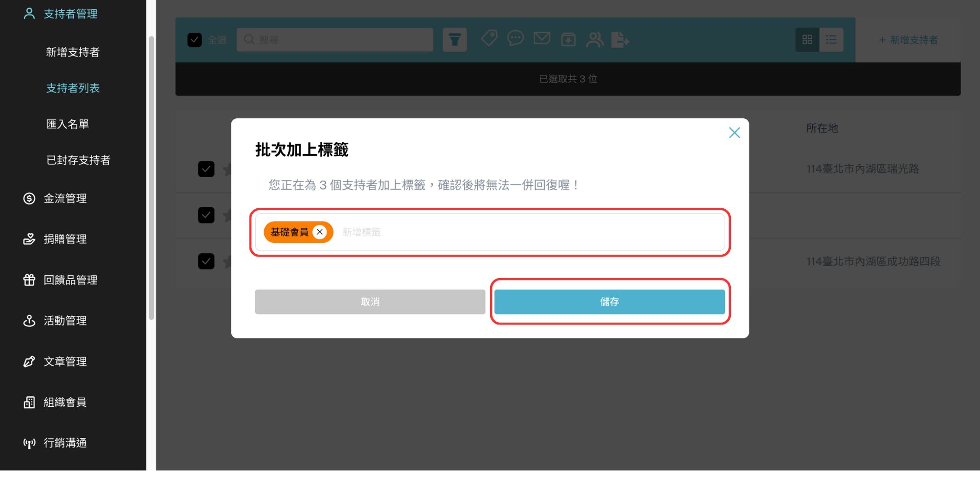This screenshot has height=478, width=980.
Task: Click address 114臺北市內湖區瑞光路
Action: pyautogui.click(x=863, y=169)
